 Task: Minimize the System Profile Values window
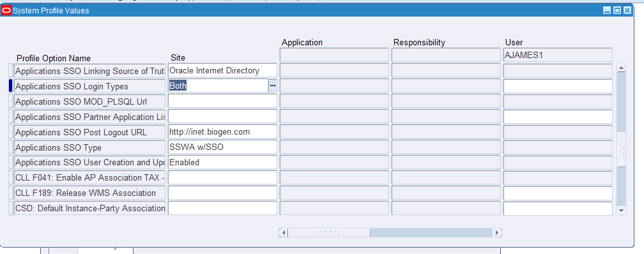click(x=607, y=11)
